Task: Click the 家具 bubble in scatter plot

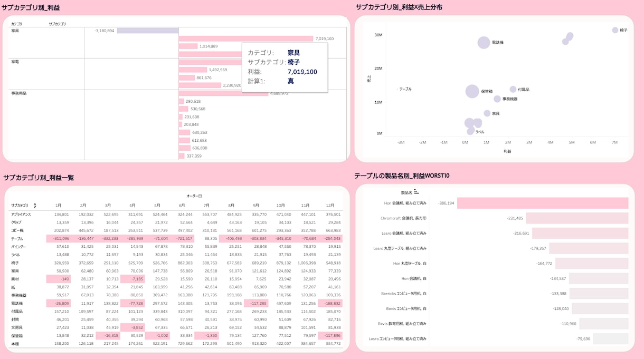Action: [x=487, y=113]
